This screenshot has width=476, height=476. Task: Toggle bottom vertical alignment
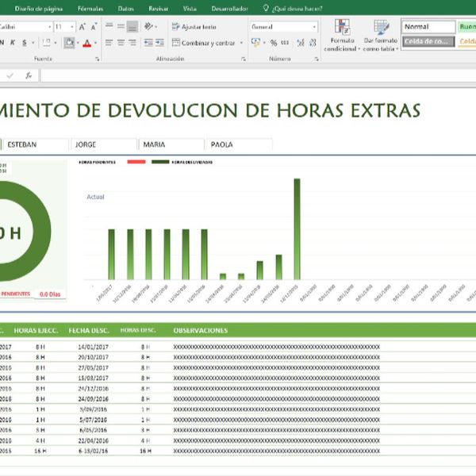tap(132, 26)
